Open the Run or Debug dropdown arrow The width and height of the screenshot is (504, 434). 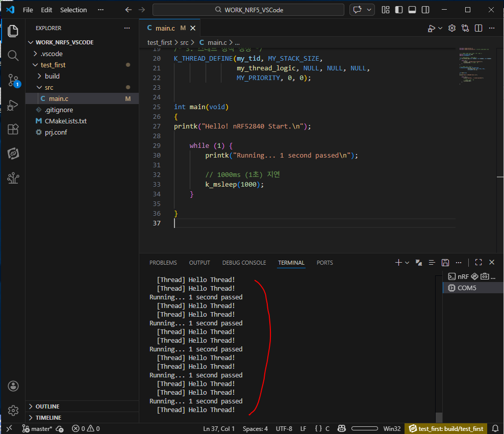(x=440, y=28)
